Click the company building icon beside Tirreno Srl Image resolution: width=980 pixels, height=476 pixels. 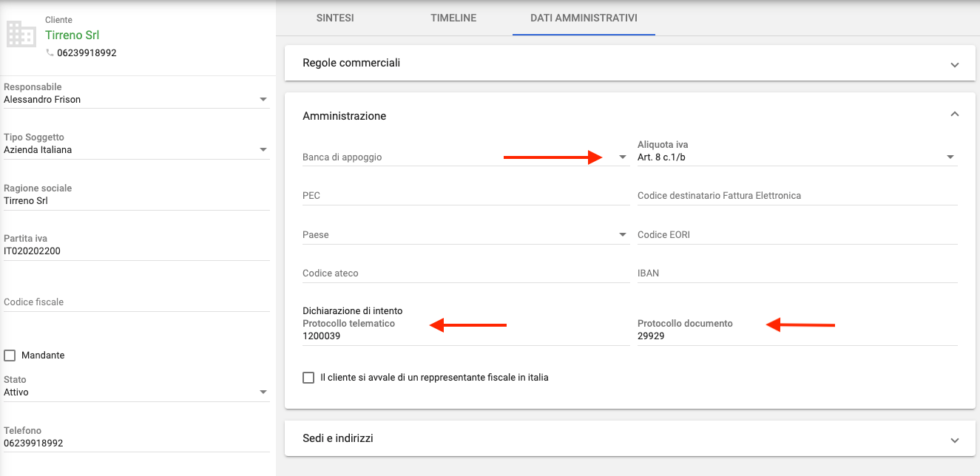click(20, 34)
